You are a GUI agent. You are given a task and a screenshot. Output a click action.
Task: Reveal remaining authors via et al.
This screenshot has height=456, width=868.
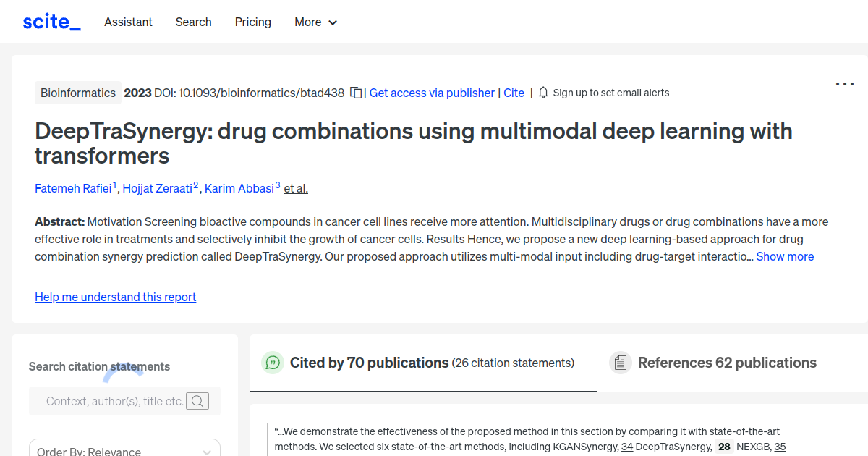[x=295, y=188]
